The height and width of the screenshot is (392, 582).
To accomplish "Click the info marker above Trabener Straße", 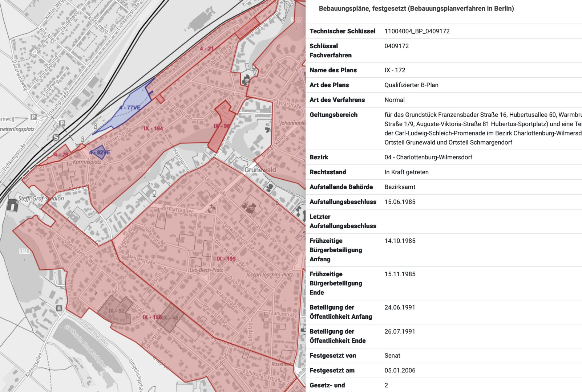I will [96, 126].
